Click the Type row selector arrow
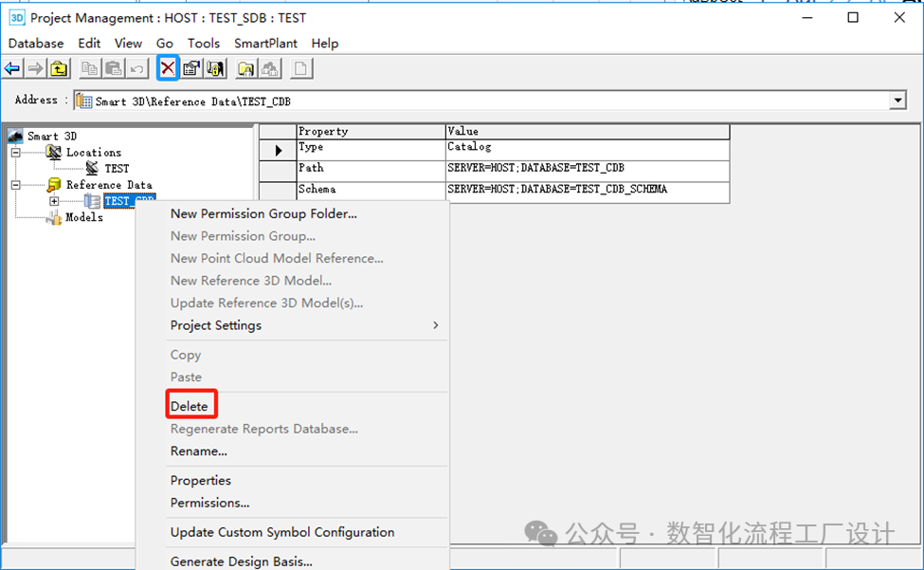 tap(278, 150)
